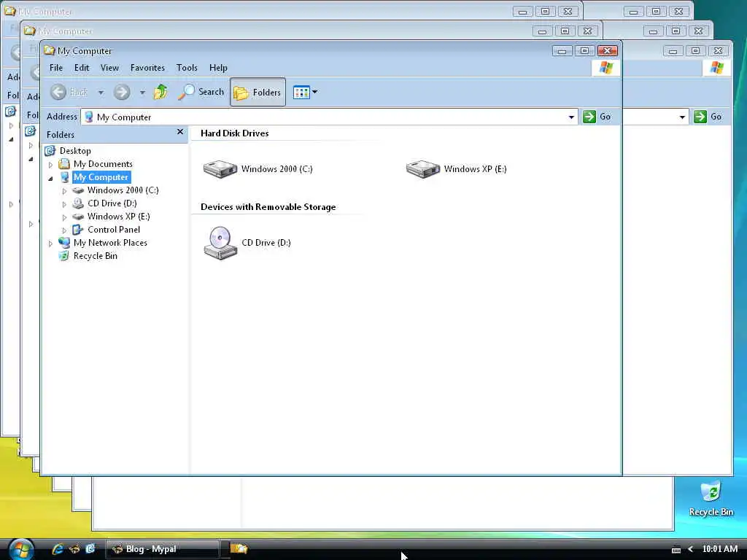Open the File menu
The image size is (747, 560).
(x=56, y=68)
